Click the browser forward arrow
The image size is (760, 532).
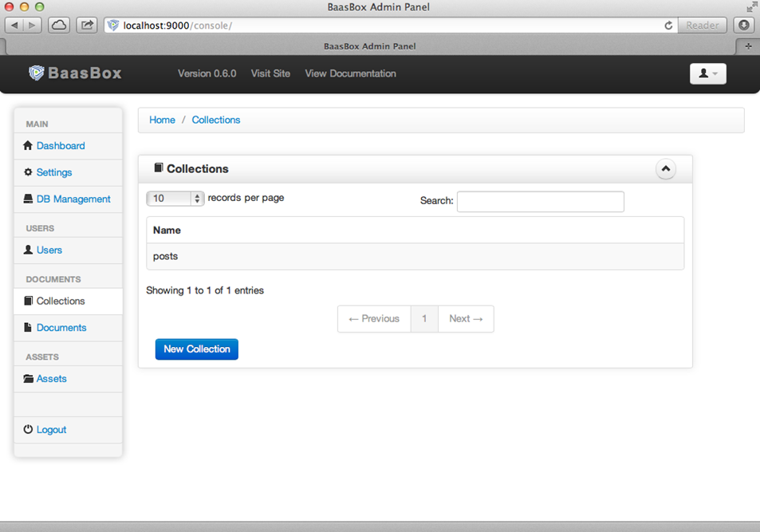tap(32, 26)
